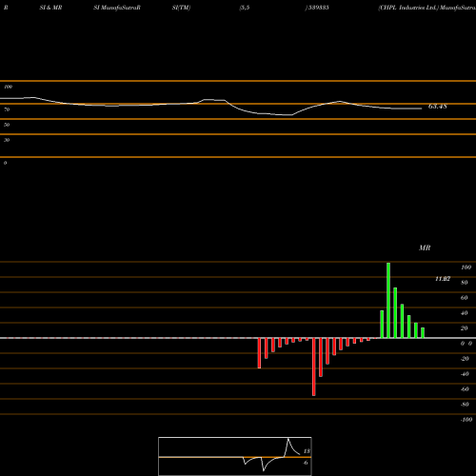Click the RSI value label 63.48
This screenshot has width=476, height=476.
(x=438, y=107)
